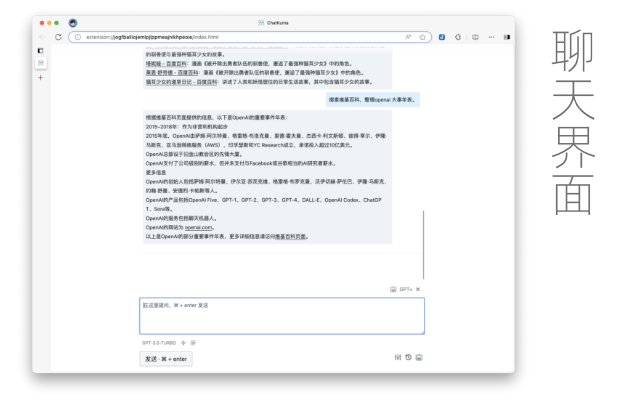Open the browser profile avatar
Viewport: 640px width, 400px height.
[73, 23]
